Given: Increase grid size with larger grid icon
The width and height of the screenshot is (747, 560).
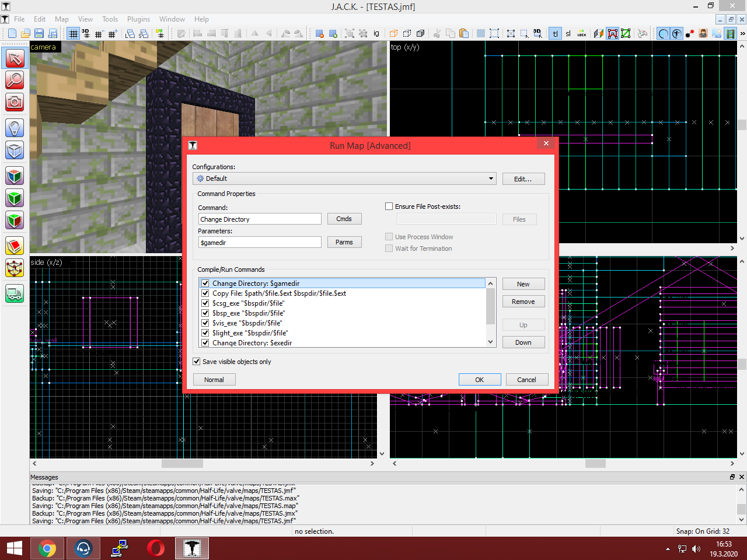Looking at the screenshot, I should coord(112,33).
